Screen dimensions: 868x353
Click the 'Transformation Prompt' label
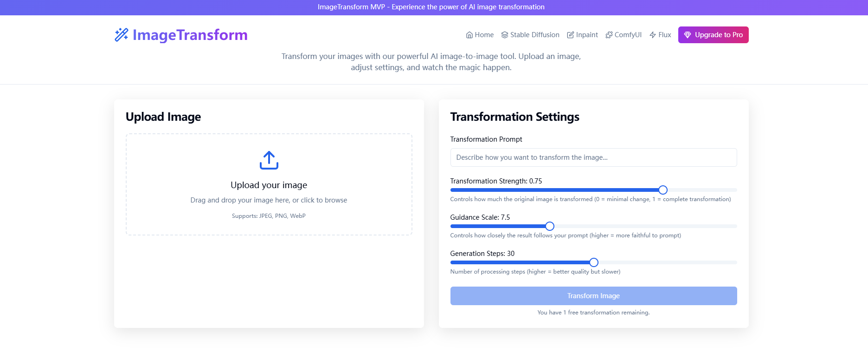[486, 139]
